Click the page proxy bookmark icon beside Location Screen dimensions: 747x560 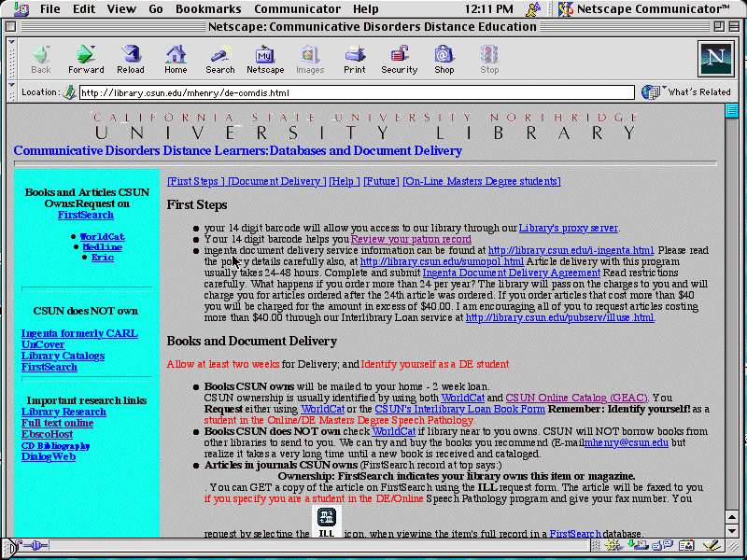point(69,92)
